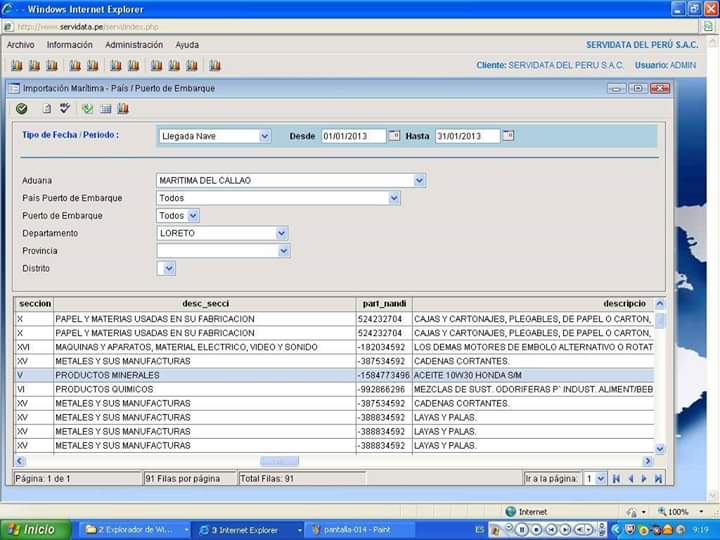This screenshot has width=720, height=540.
Task: Open the Hasta date calendar picker
Action: (x=508, y=136)
